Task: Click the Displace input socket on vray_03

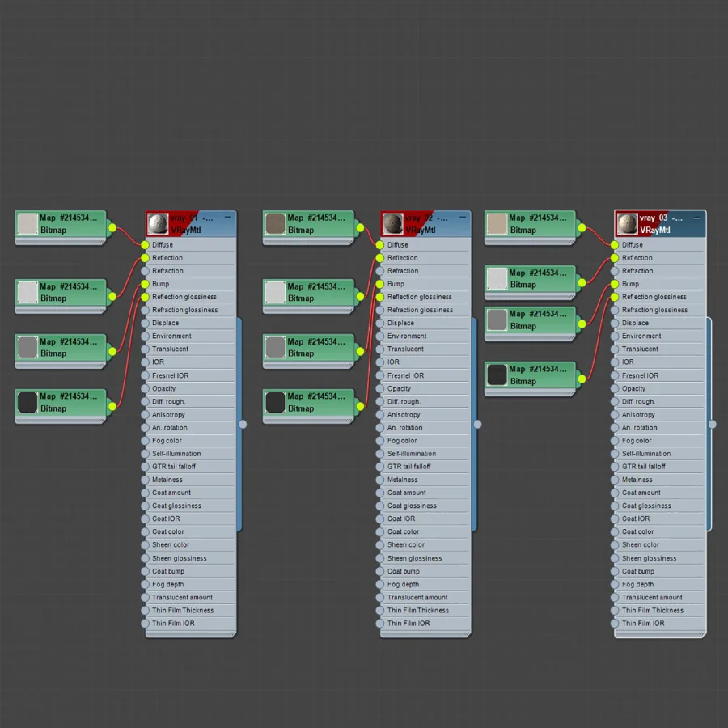Action: [615, 323]
